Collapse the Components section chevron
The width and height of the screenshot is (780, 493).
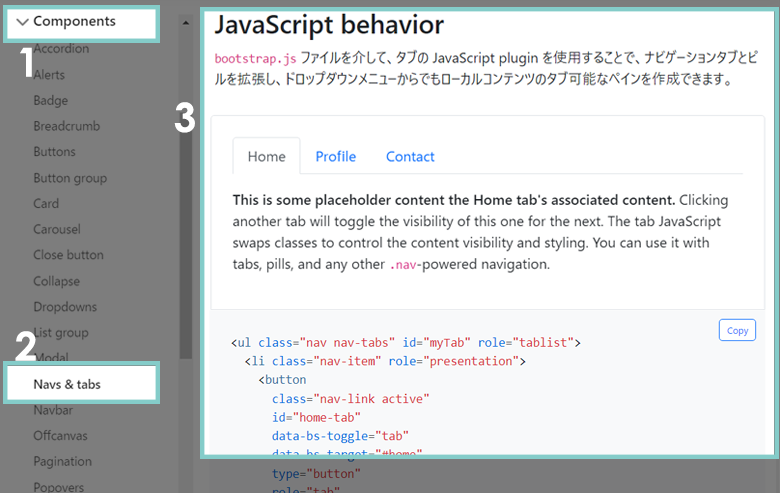(22, 21)
